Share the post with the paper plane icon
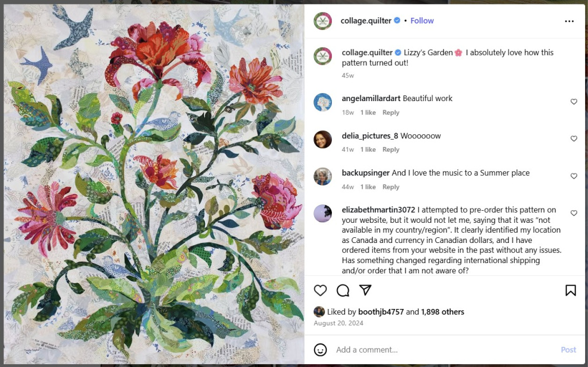Image resolution: width=588 pixels, height=367 pixels. pyautogui.click(x=366, y=291)
